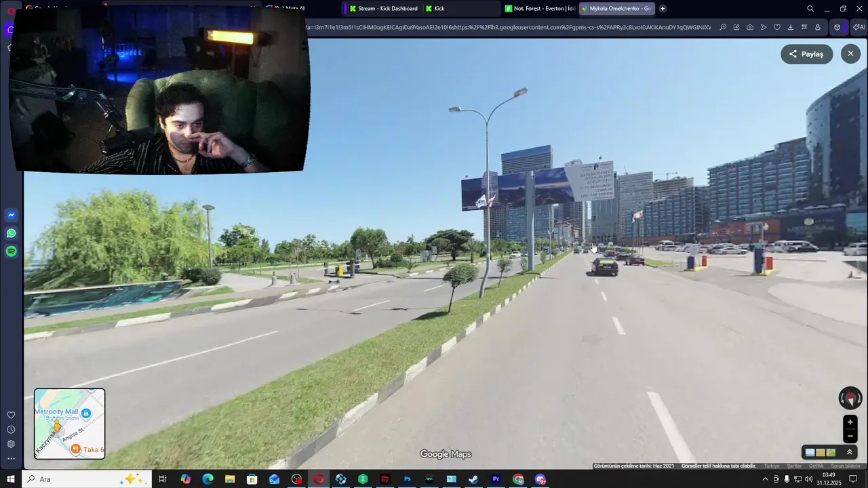Click the Sorun bildirin report link
This screenshot has width=868, height=488.
pyautogui.click(x=846, y=466)
